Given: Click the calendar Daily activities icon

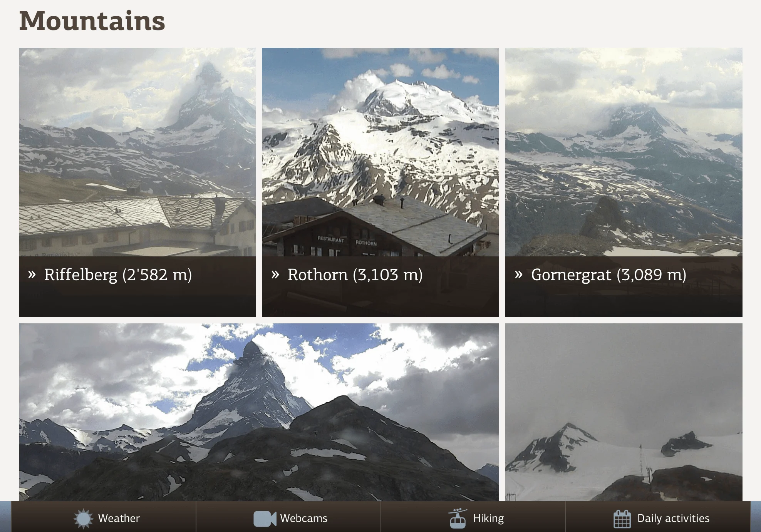Looking at the screenshot, I should [x=622, y=519].
